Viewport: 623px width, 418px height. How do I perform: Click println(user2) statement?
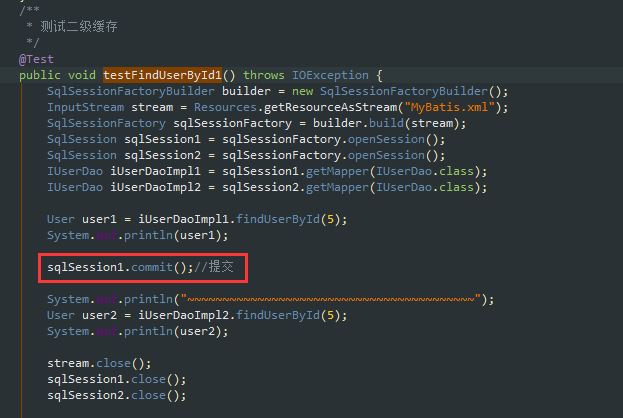(137, 331)
